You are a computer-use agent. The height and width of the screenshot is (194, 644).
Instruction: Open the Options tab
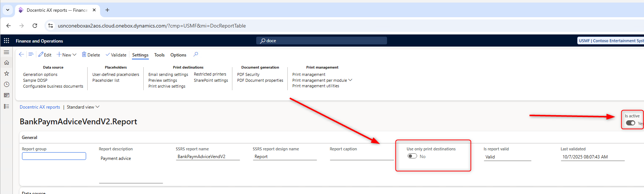pyautogui.click(x=178, y=55)
